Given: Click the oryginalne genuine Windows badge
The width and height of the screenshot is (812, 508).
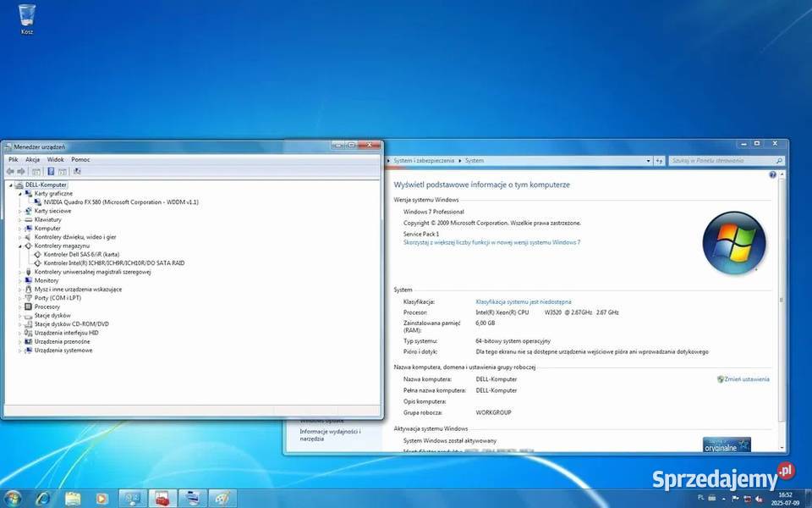Looking at the screenshot, I should (x=726, y=444).
